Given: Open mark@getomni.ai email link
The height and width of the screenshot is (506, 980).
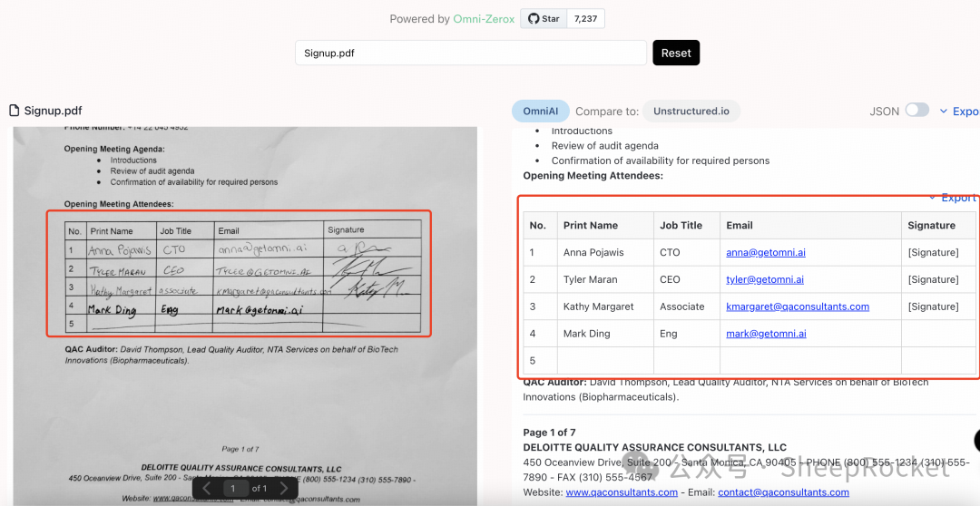Looking at the screenshot, I should 766,334.
